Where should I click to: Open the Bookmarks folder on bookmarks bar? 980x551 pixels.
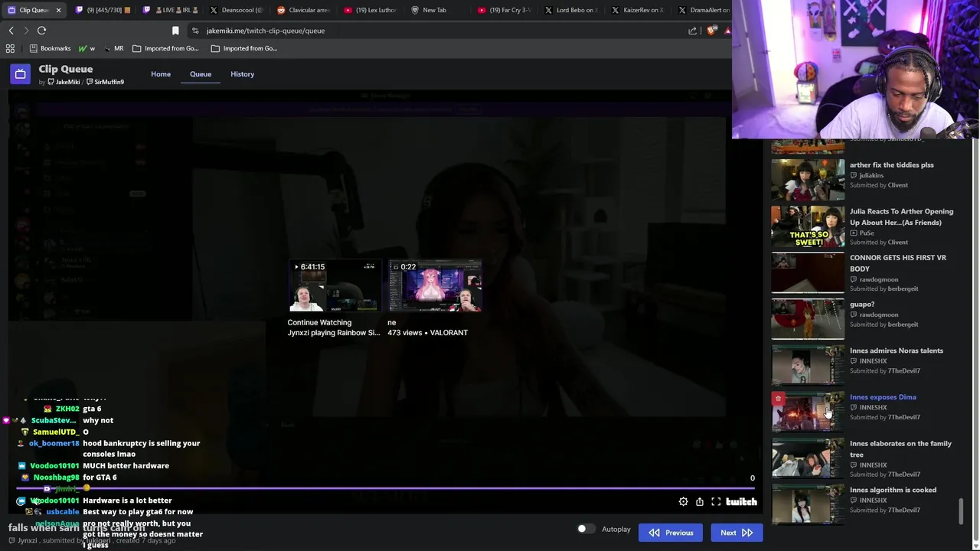(x=50, y=48)
